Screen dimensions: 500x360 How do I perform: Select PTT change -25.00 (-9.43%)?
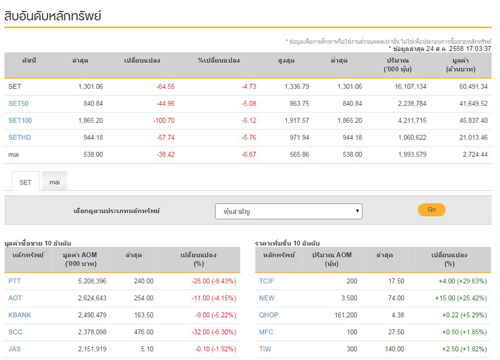pos(214,281)
